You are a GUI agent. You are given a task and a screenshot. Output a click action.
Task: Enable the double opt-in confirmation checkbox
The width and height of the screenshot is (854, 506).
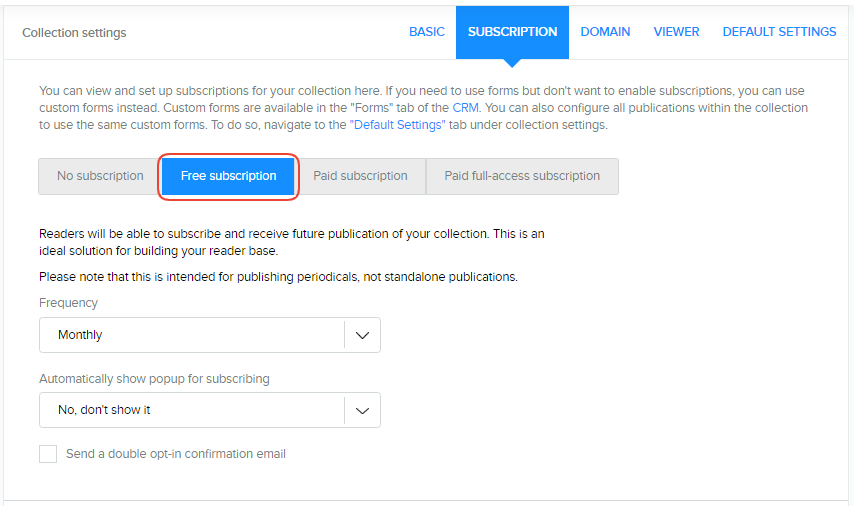pos(48,454)
